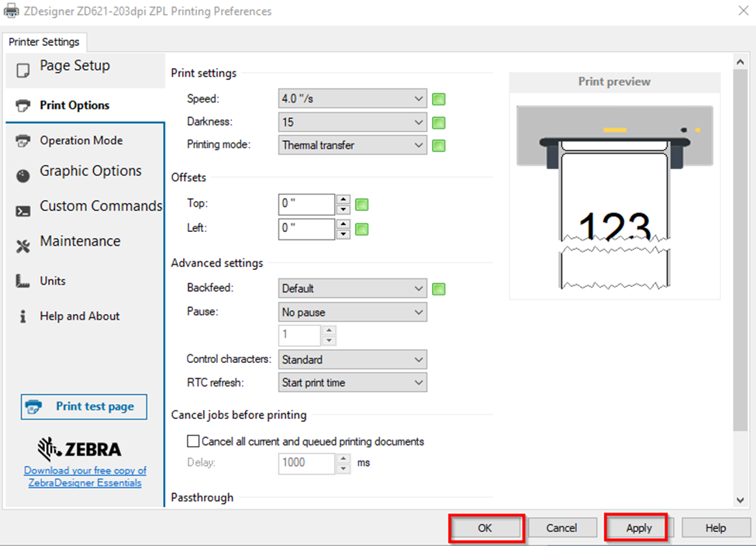This screenshot has width=756, height=546.
Task: Highlight the Print Options sidebar entry
Action: 74,105
